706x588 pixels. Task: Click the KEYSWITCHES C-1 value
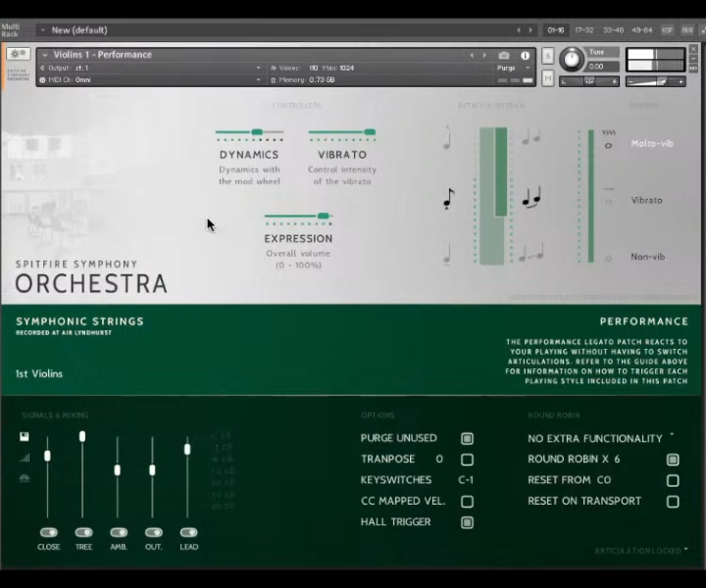pos(466,480)
